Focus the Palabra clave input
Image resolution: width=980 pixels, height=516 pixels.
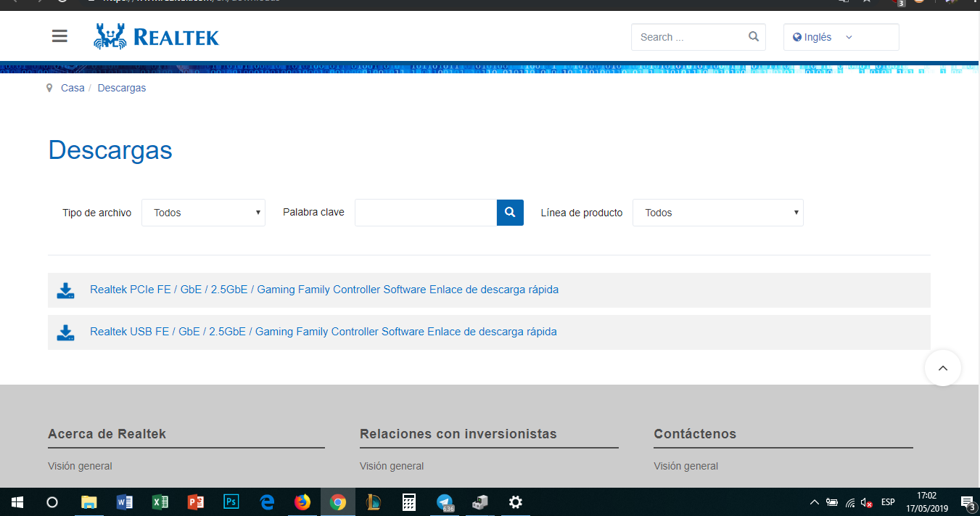click(x=426, y=213)
